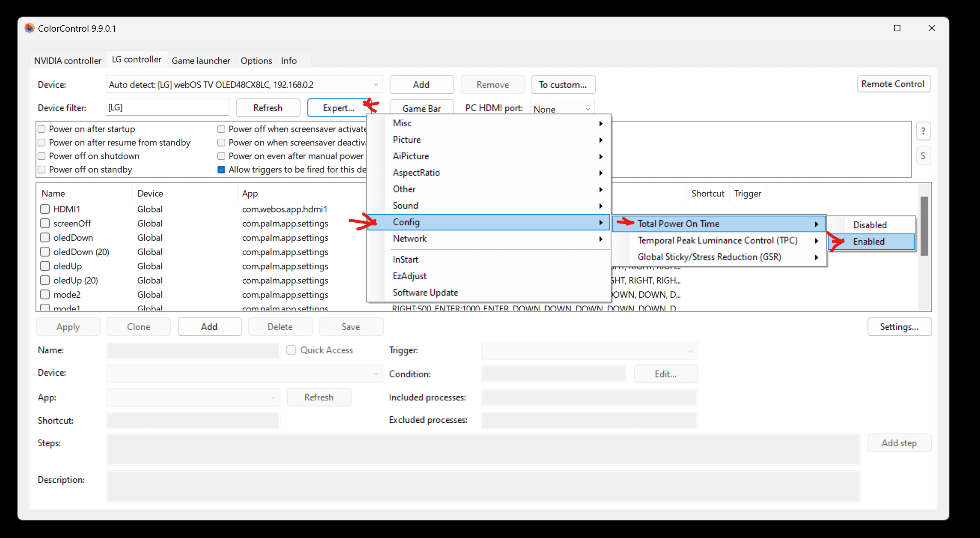980x538 pixels.
Task: Click the To custom... button
Action: pyautogui.click(x=563, y=84)
